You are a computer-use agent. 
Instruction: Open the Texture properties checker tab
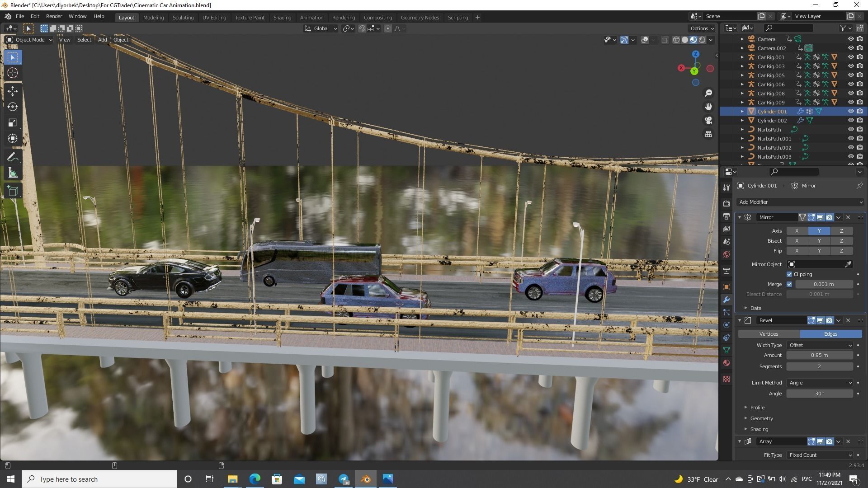(x=726, y=379)
